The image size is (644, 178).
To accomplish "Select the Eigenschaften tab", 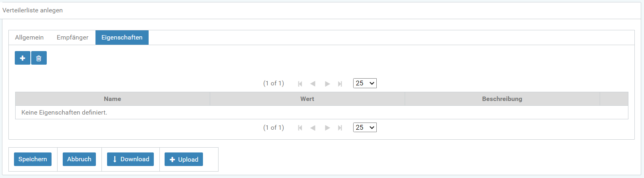I will click(122, 38).
